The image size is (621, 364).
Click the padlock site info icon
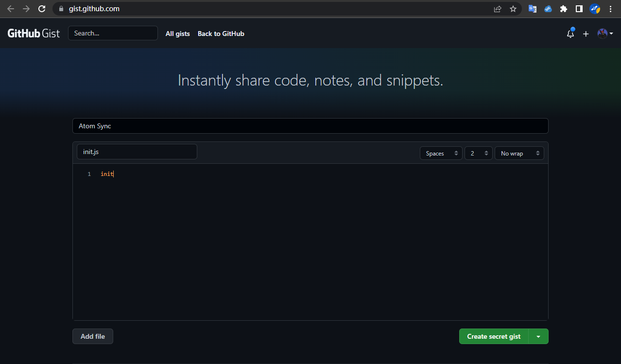click(x=61, y=9)
